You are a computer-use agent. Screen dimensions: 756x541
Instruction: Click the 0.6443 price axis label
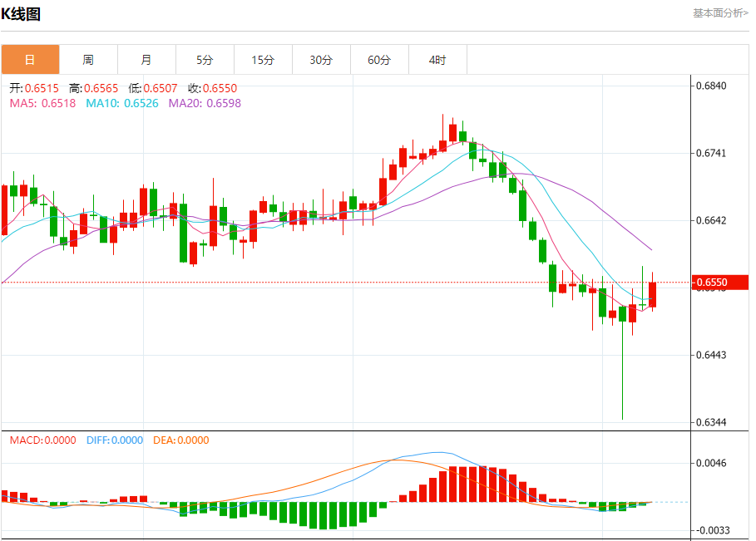pyautogui.click(x=711, y=355)
